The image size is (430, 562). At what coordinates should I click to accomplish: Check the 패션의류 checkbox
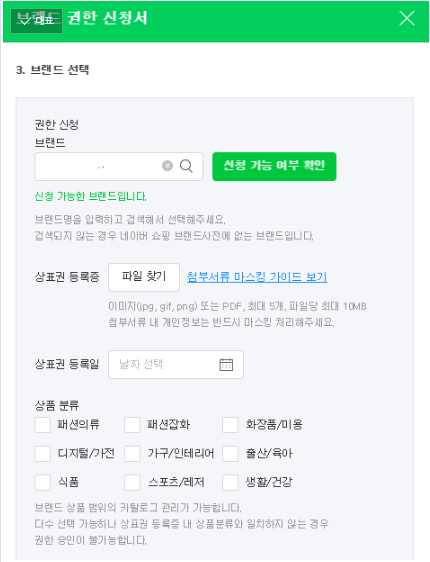click(x=43, y=425)
